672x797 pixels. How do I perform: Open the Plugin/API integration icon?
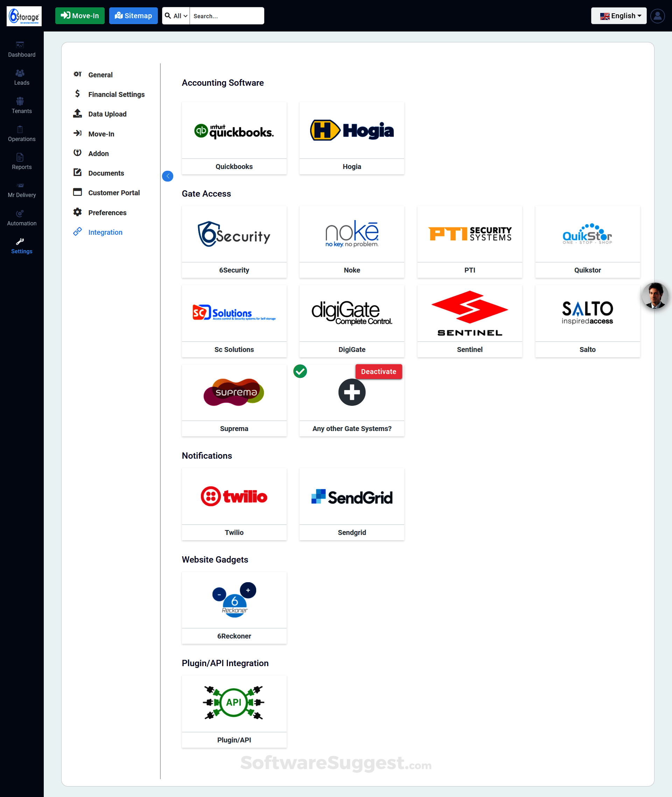234,703
